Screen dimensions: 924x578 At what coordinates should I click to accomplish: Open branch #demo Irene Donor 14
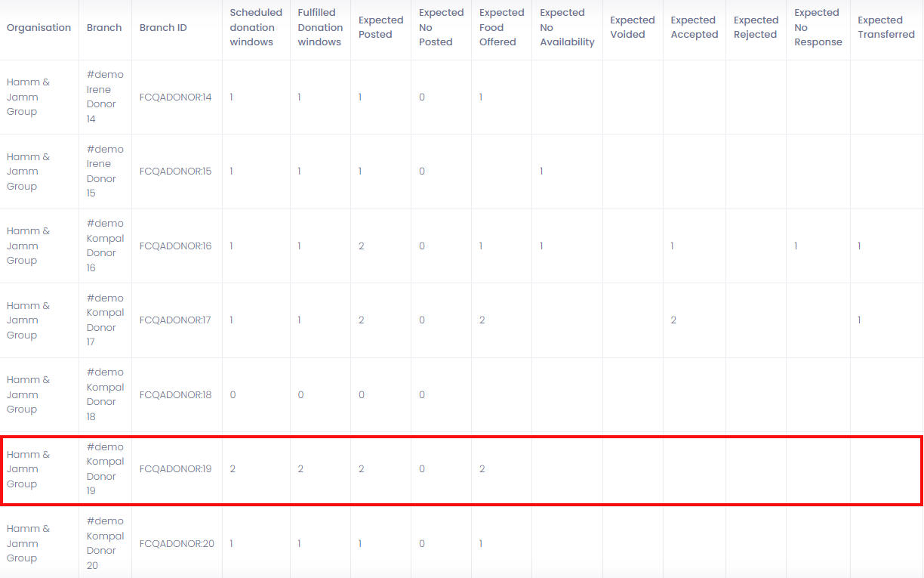pos(105,97)
